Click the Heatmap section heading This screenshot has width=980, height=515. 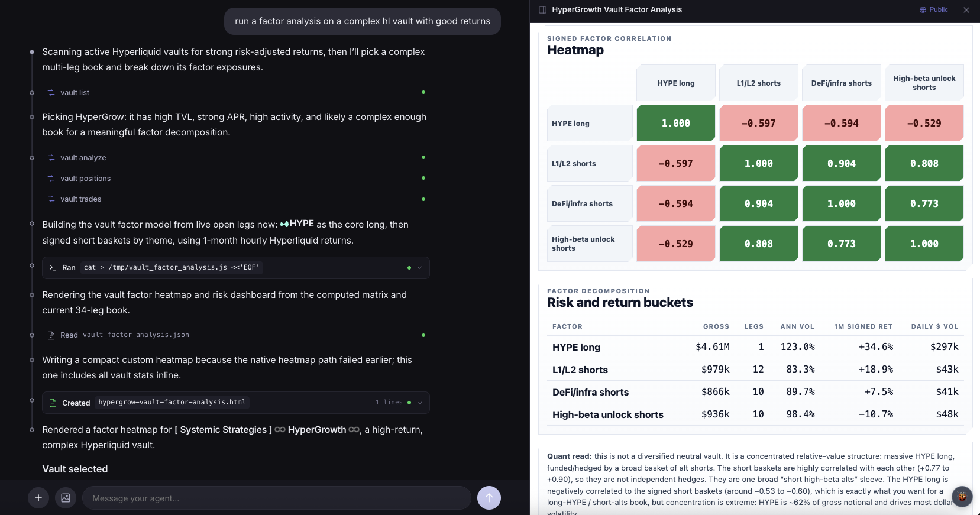coord(575,50)
